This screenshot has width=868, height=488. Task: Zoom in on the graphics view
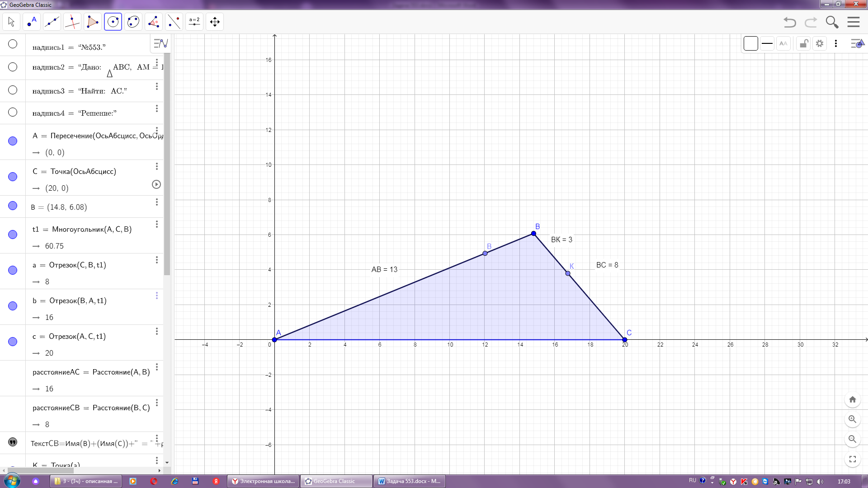[853, 419]
